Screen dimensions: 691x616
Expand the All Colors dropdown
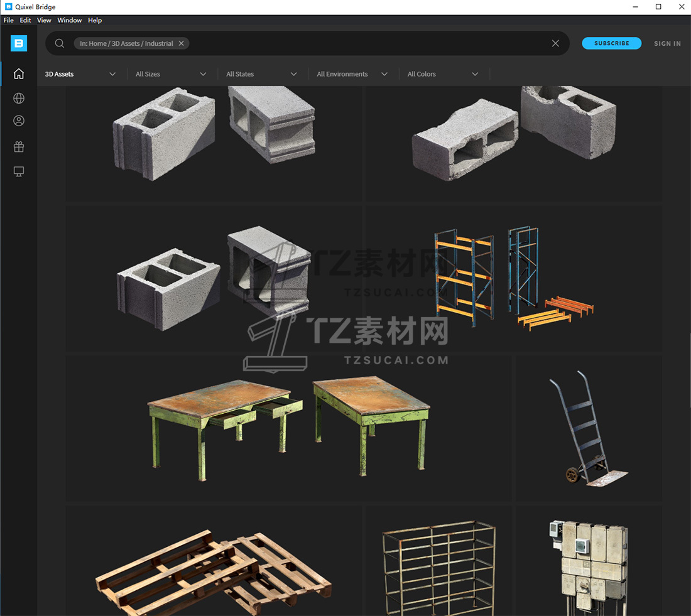(442, 74)
